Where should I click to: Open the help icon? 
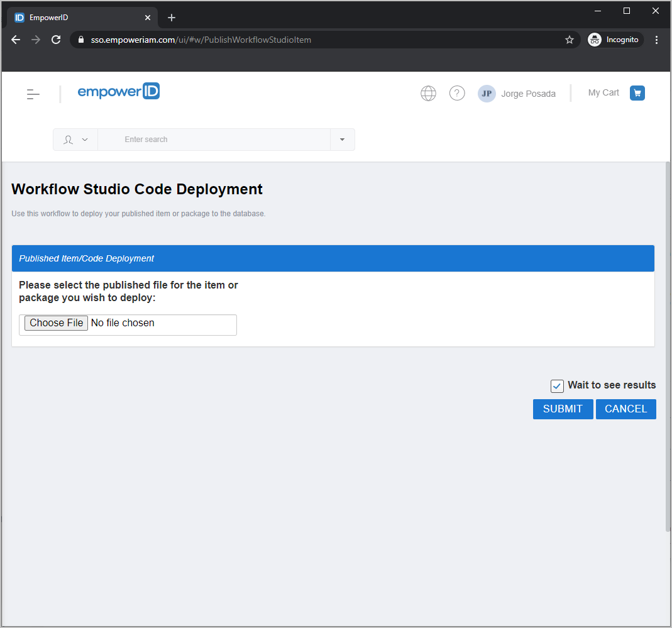point(457,93)
